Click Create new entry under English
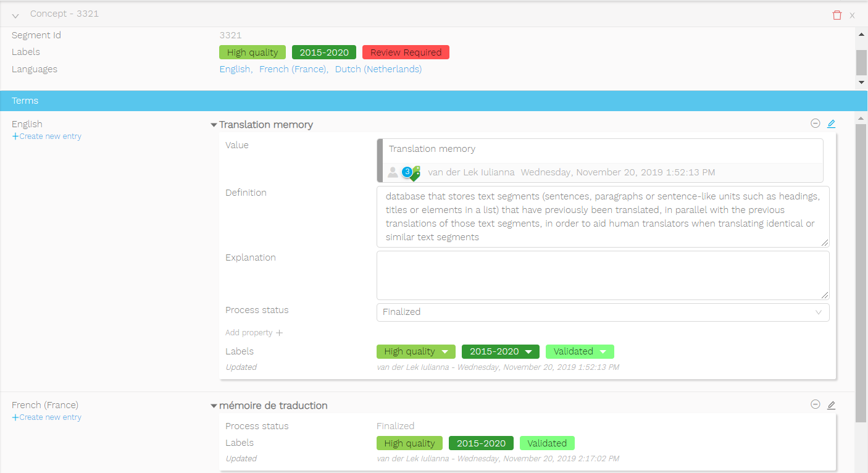The width and height of the screenshot is (868, 473). tap(47, 136)
